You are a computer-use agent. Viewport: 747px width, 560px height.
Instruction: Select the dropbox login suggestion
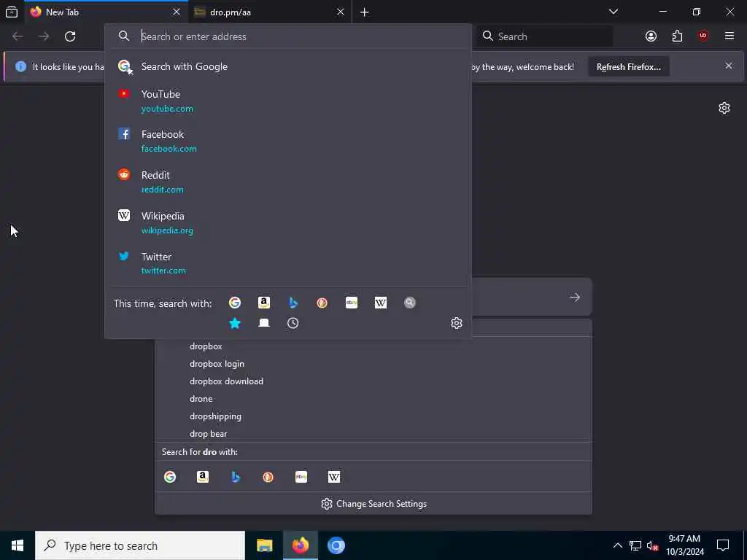point(373,364)
